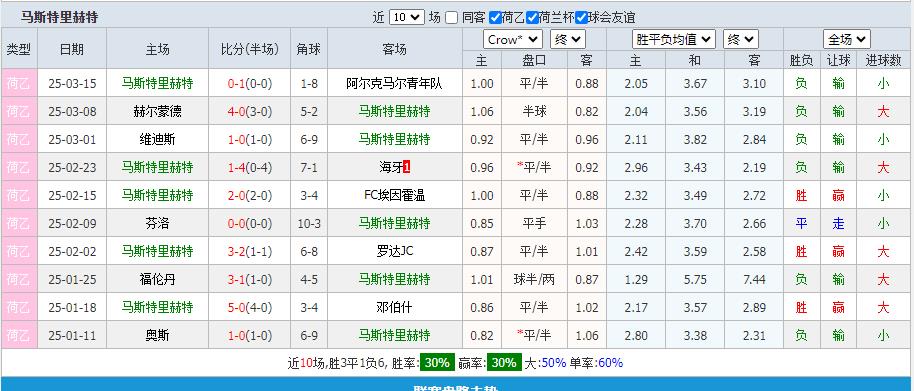Click the 5-0(4-0) score against 邓伯什
Viewport: 914px width, 391px height.
(x=249, y=307)
